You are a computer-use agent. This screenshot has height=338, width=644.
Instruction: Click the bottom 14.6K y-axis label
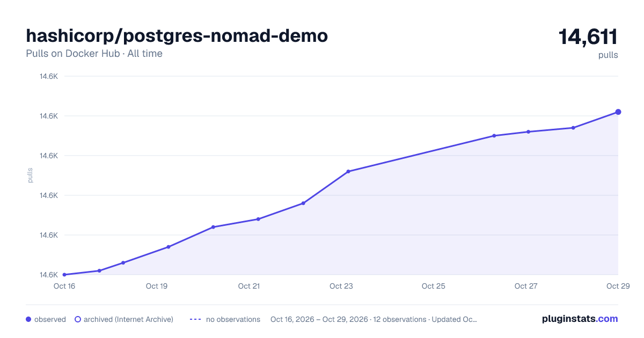49,275
